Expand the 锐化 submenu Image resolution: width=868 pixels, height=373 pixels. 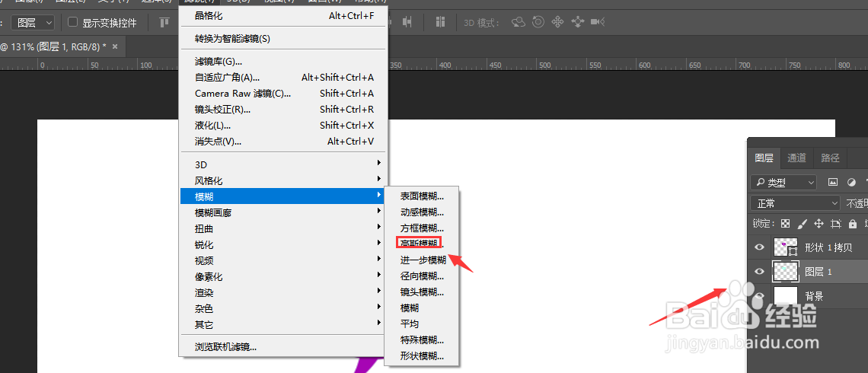pyautogui.click(x=282, y=244)
